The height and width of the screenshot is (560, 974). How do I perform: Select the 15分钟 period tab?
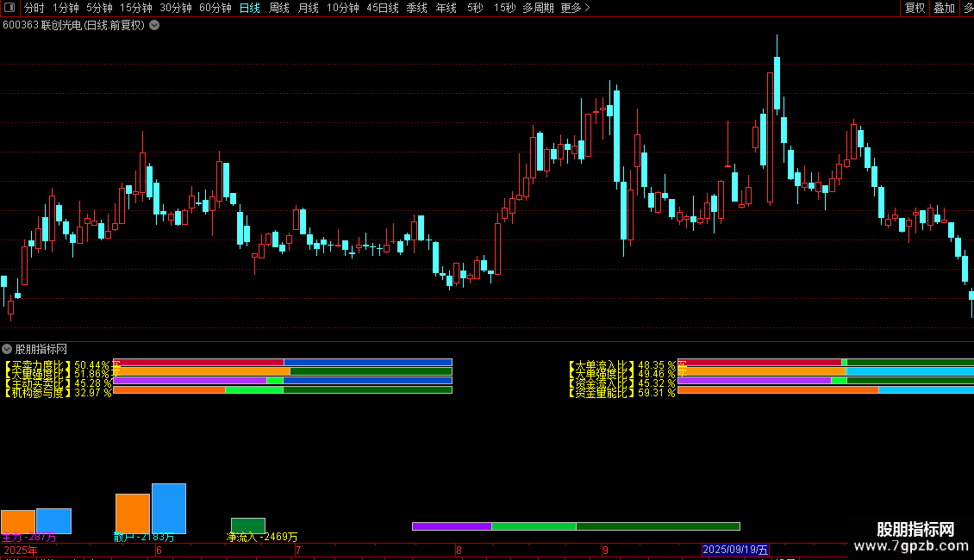tap(136, 8)
